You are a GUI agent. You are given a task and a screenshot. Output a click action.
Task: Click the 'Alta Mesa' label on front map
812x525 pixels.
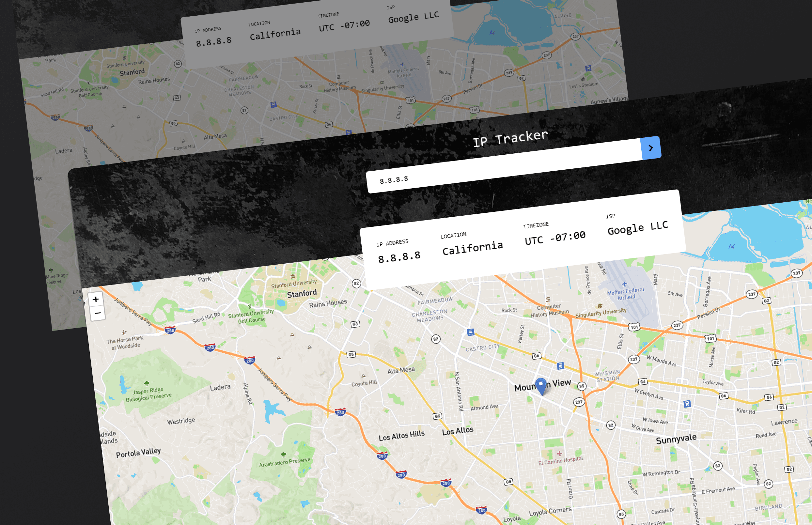click(401, 370)
